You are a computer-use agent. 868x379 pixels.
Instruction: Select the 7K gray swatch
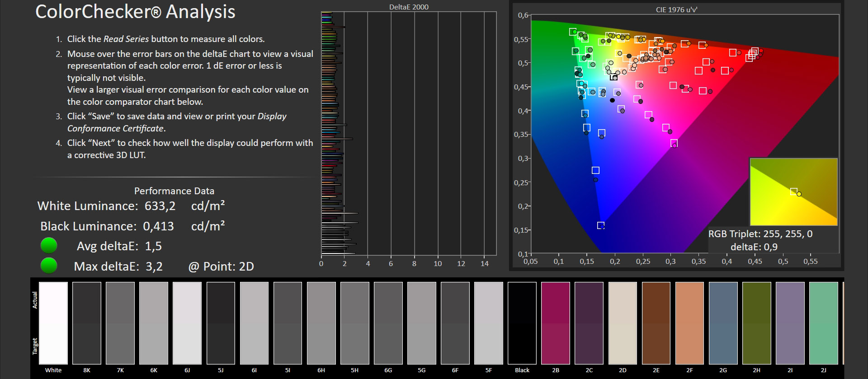pyautogui.click(x=120, y=323)
